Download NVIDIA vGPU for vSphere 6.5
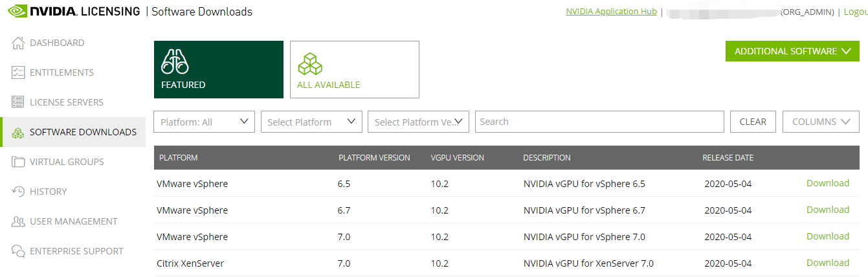The height and width of the screenshot is (277, 868). click(827, 183)
